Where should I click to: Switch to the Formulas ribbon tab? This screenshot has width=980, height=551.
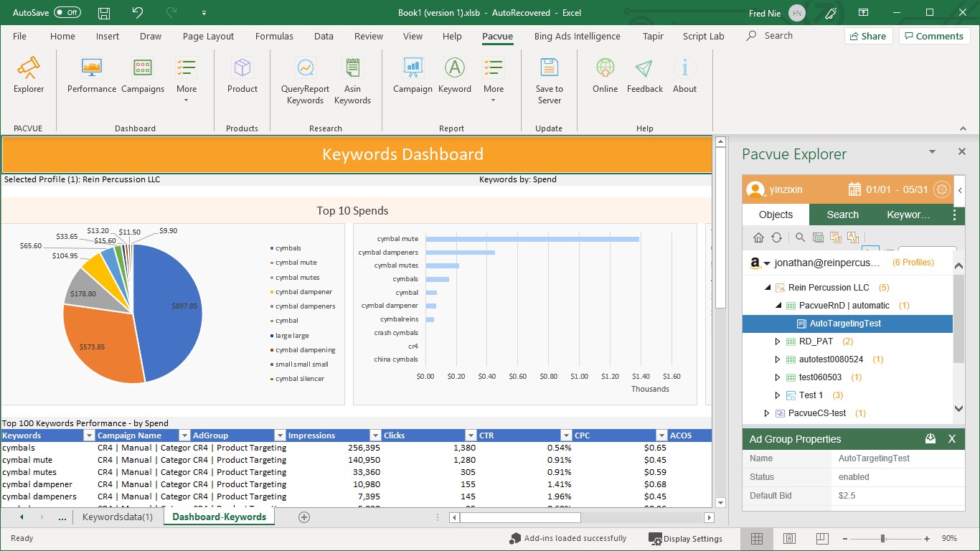(x=274, y=36)
